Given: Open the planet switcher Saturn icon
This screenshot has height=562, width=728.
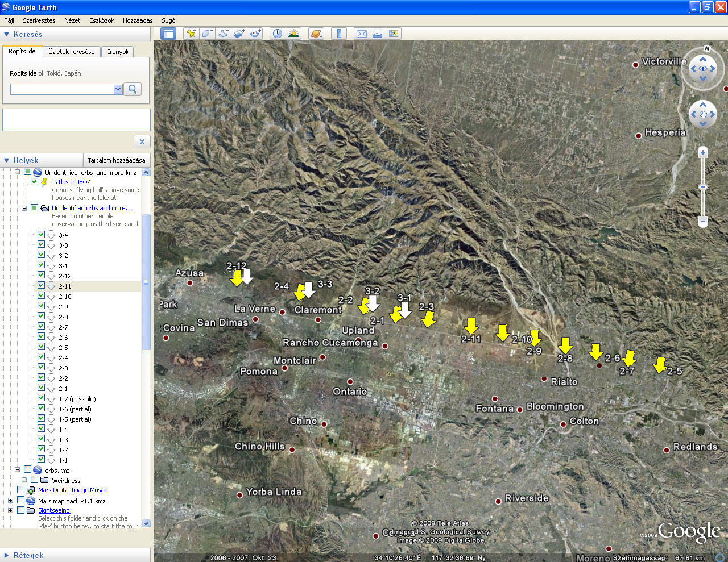Looking at the screenshot, I should click(316, 34).
